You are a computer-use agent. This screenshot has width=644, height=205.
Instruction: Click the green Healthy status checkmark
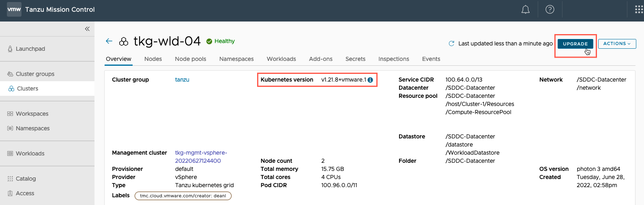pyautogui.click(x=209, y=41)
